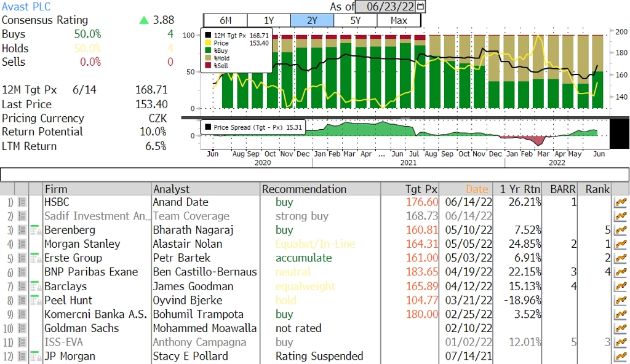The image size is (630, 364).
Task: Open the Peel Hunt row chart icon
Action: [621, 301]
